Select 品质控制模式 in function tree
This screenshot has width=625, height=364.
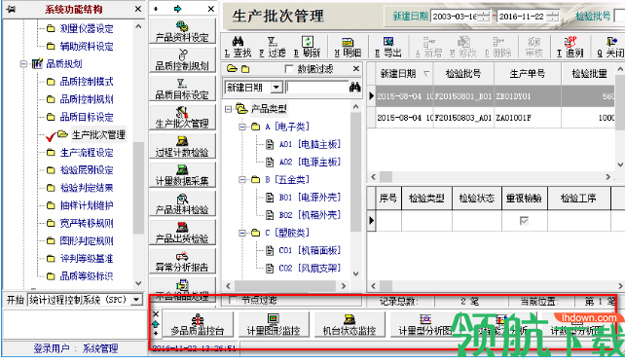click(87, 82)
